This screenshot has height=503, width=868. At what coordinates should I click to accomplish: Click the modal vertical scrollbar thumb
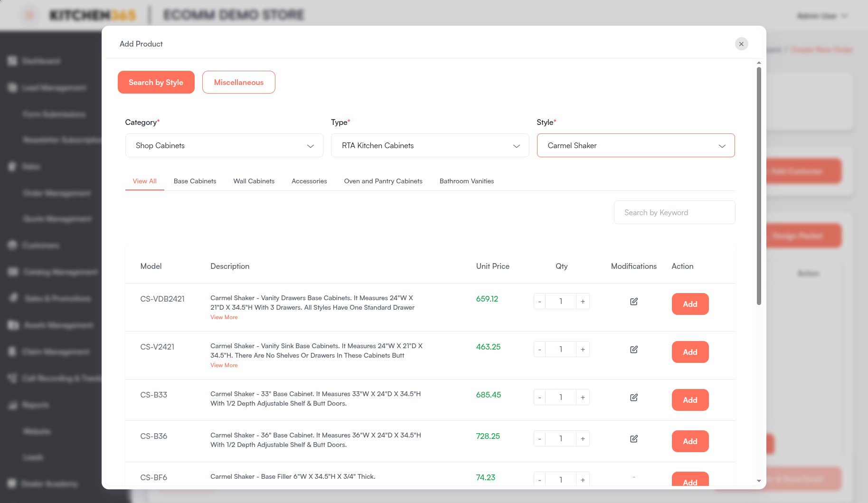[759, 185]
